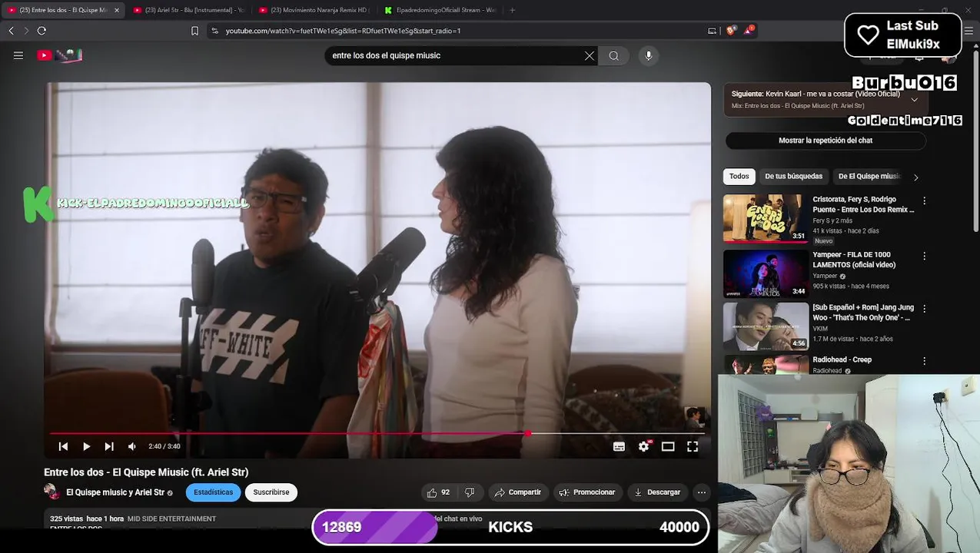This screenshot has height=553, width=980.
Task: Close the 'Entre los dos' browser tab
Action: click(117, 10)
